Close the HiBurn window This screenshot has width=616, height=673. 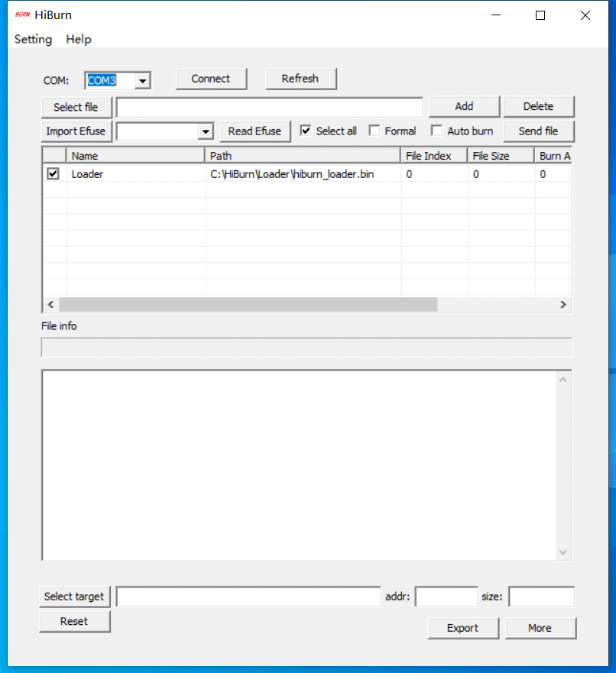[585, 15]
